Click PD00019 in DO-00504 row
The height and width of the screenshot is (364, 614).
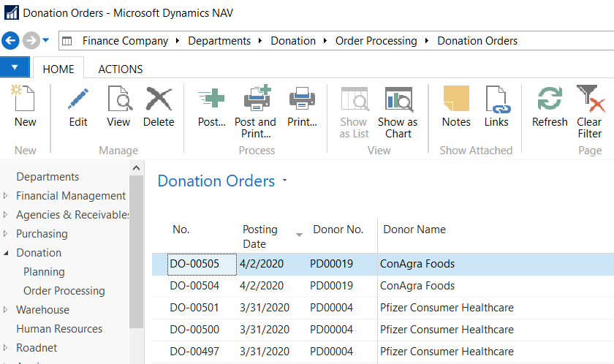[331, 286]
